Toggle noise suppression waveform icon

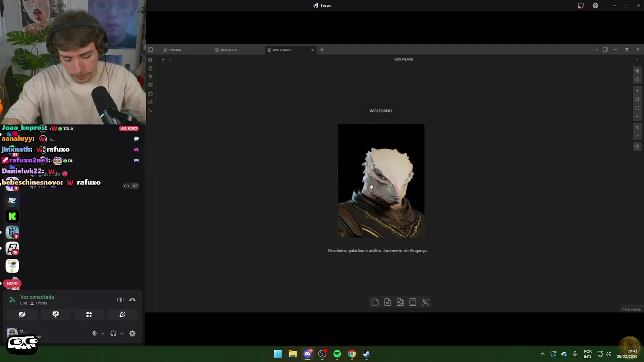coord(120,300)
